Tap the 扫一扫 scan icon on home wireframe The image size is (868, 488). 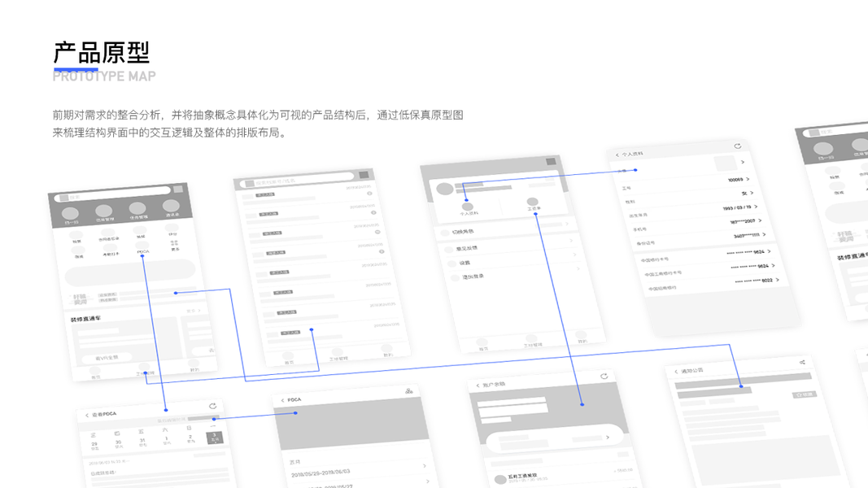point(70,214)
